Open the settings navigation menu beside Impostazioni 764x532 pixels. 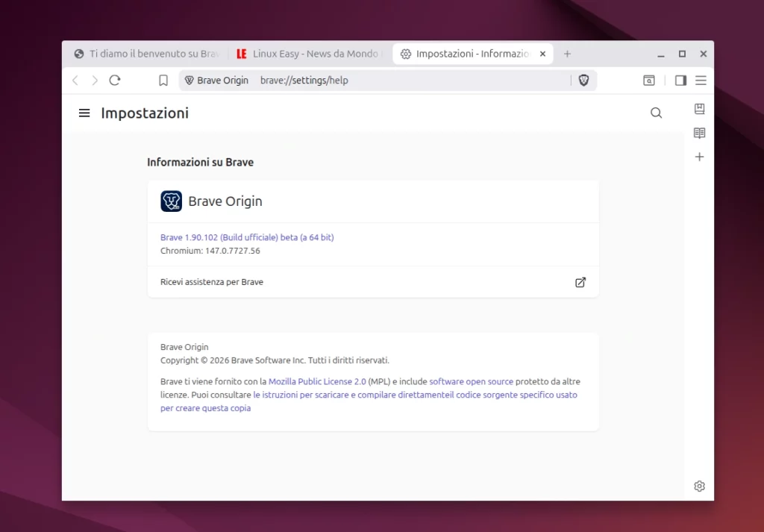[x=84, y=113]
